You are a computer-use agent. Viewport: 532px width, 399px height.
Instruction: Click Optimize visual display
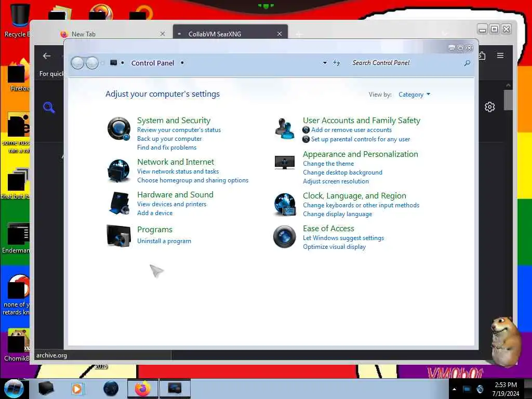[334, 247]
